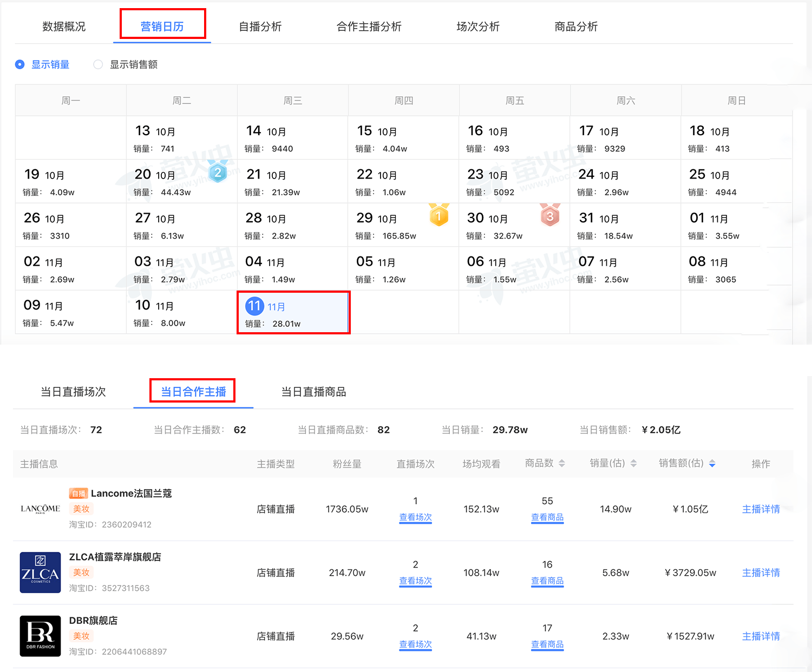
Task: Click 查看场次 link for Lancome
Action: point(415,517)
